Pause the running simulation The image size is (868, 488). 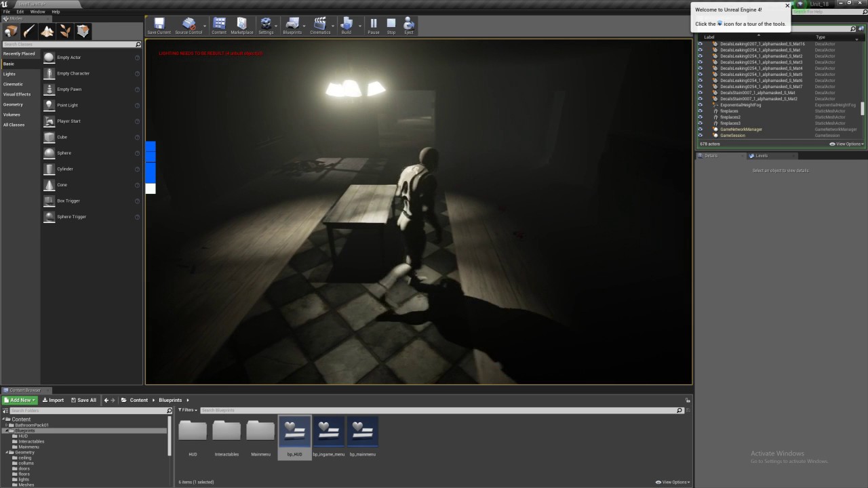tap(373, 26)
